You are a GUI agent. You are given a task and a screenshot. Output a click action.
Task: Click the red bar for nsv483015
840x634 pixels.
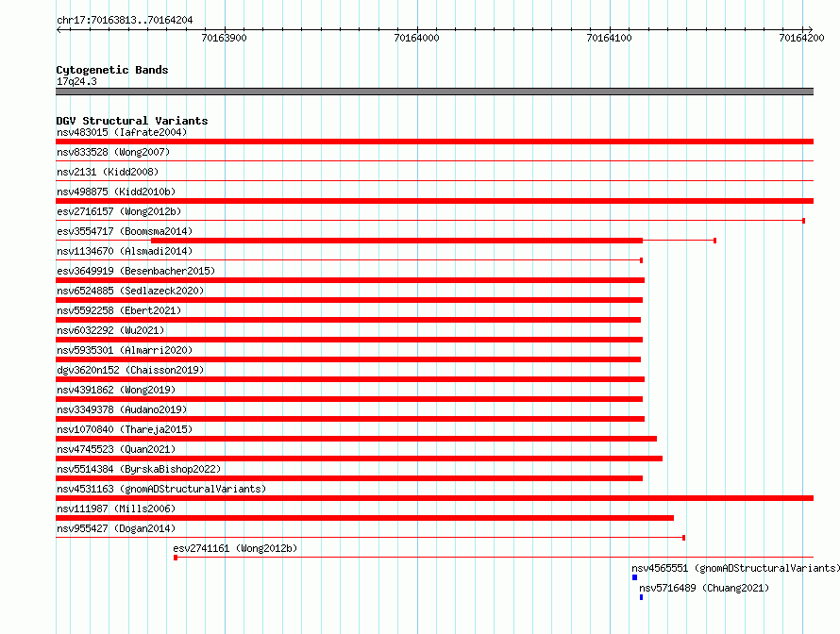[x=434, y=142]
